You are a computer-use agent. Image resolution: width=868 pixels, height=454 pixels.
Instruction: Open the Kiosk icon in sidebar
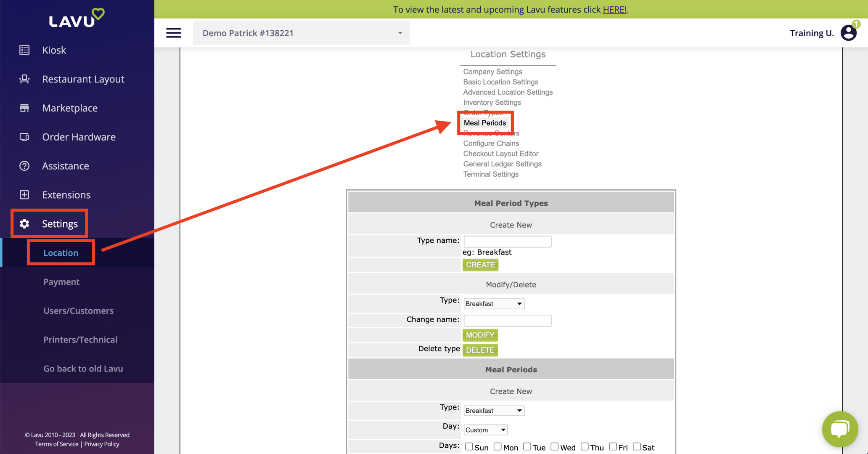[24, 50]
